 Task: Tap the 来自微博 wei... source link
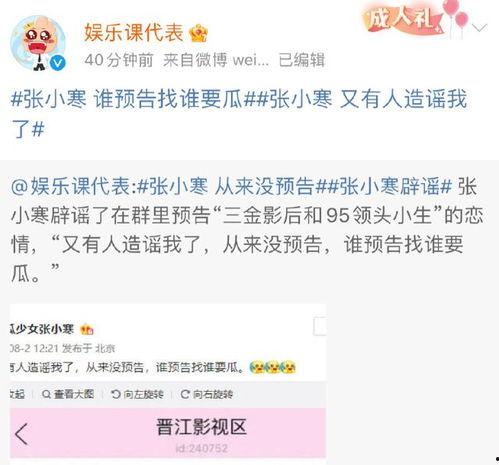tap(216, 60)
